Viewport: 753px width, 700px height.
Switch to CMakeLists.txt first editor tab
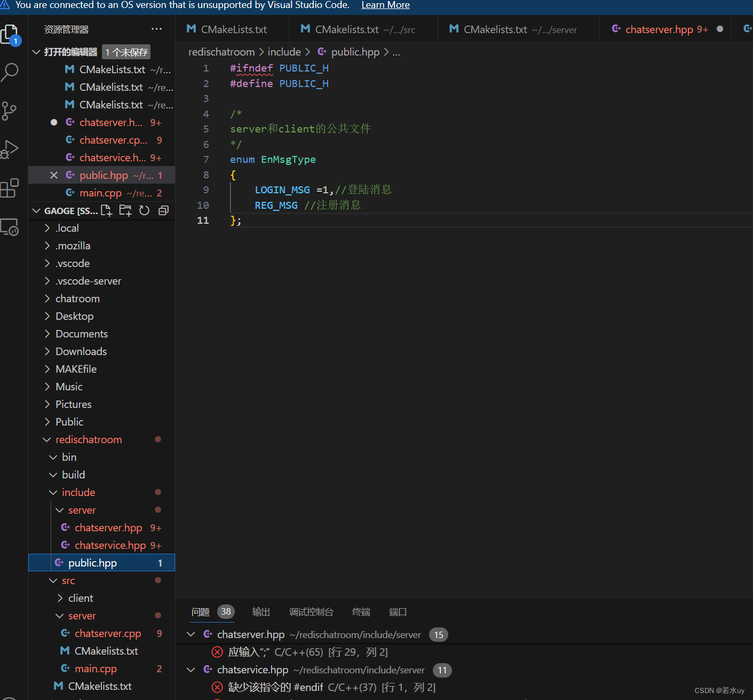pyautogui.click(x=232, y=29)
